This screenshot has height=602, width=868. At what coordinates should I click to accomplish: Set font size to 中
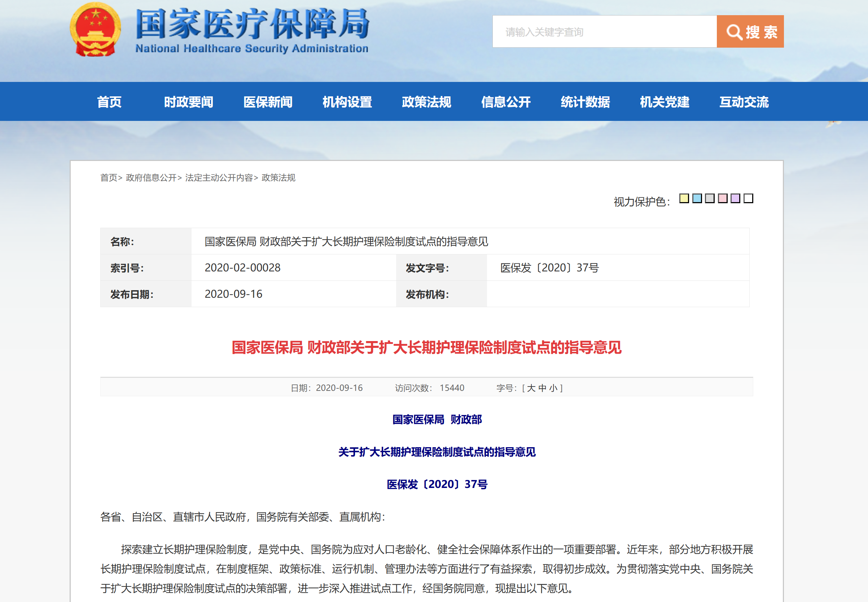543,388
